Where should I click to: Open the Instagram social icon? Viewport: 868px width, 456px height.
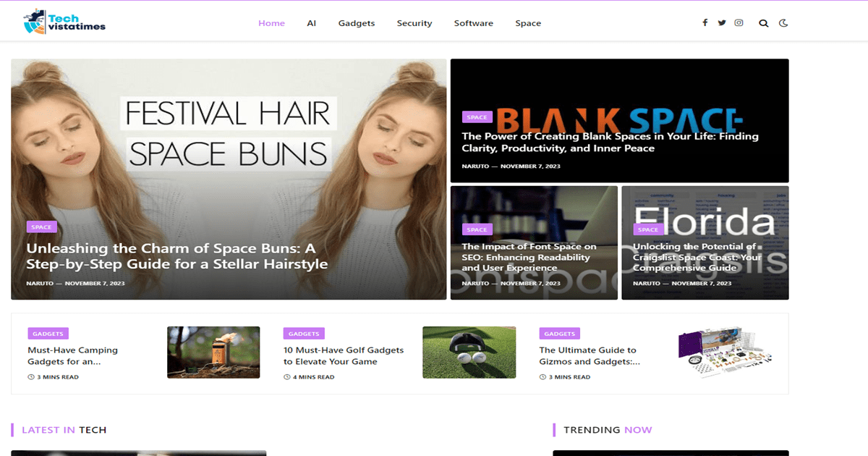pyautogui.click(x=739, y=23)
